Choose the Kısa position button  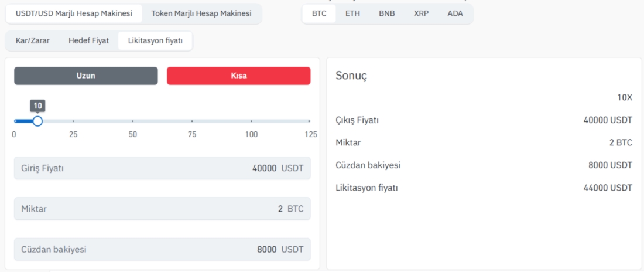[239, 76]
